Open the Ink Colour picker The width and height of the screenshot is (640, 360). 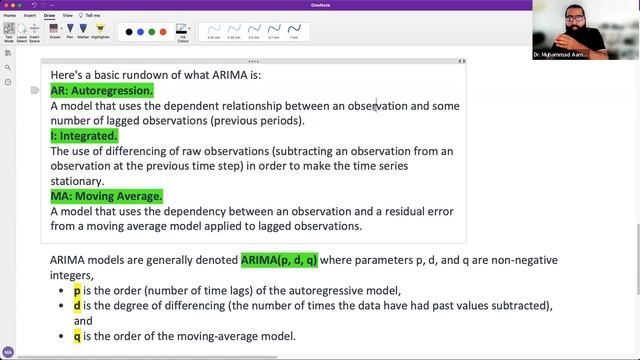(x=181, y=33)
